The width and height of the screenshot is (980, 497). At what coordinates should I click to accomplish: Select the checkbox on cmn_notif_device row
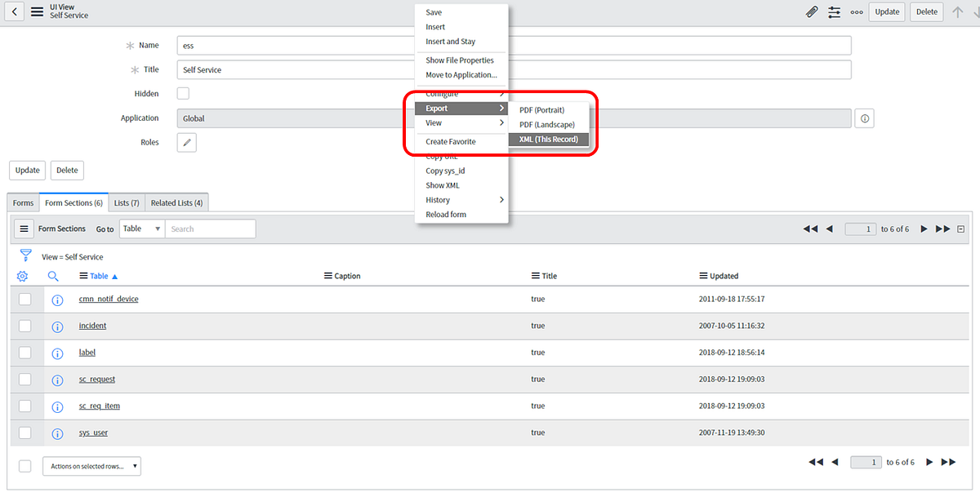[24, 299]
